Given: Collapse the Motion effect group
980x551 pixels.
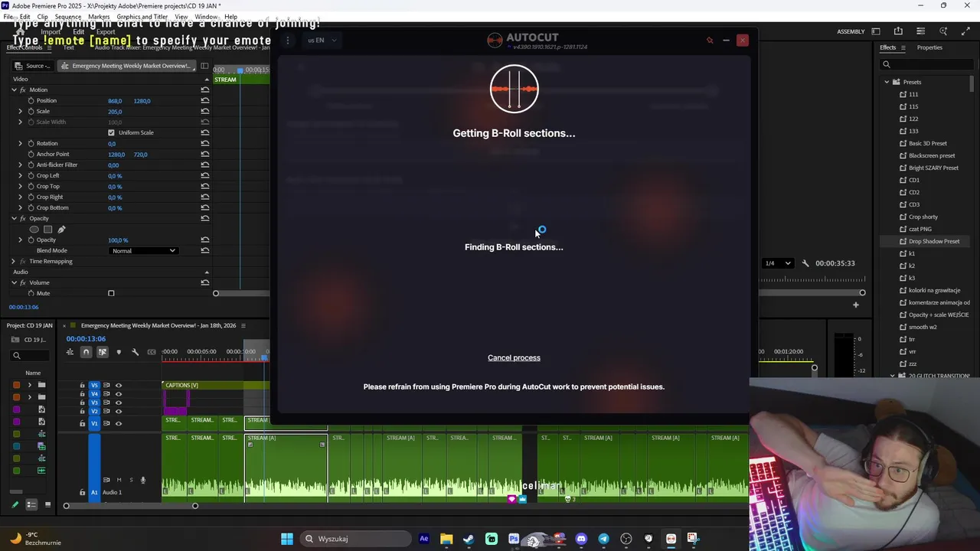Looking at the screenshot, I should [14, 90].
